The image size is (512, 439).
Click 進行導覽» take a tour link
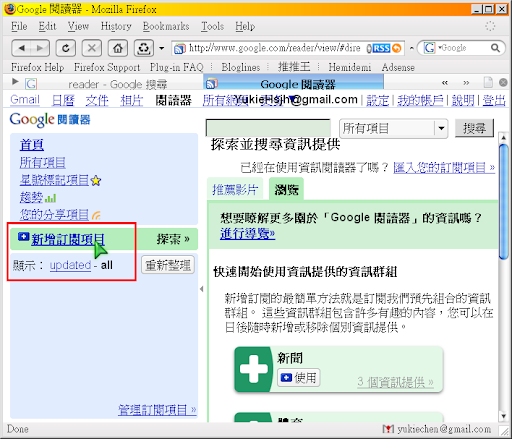tap(248, 233)
